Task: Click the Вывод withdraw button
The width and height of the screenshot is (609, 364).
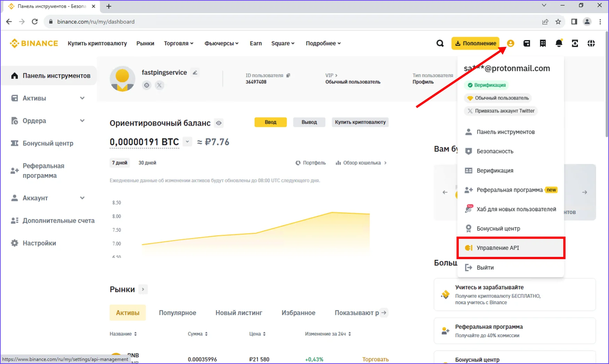Action: (309, 122)
